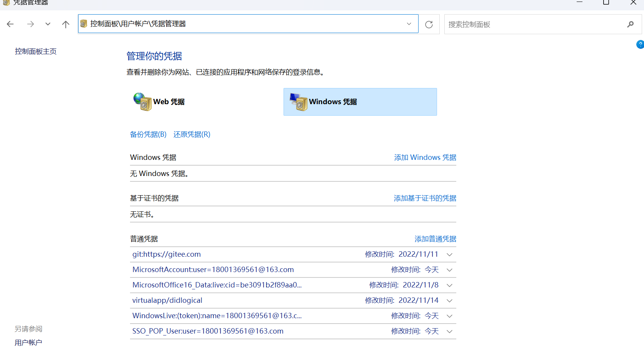Expand the WindowsLive token credential chevron
The image size is (644, 357).
click(x=449, y=316)
